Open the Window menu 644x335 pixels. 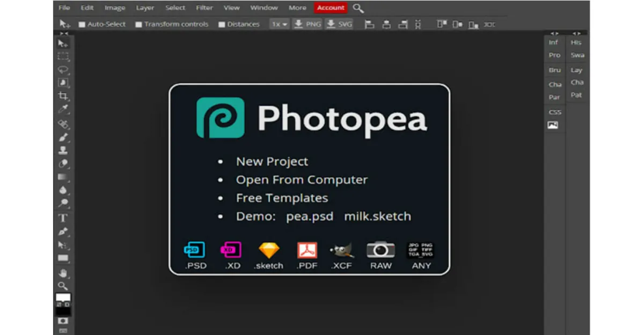pos(264,8)
